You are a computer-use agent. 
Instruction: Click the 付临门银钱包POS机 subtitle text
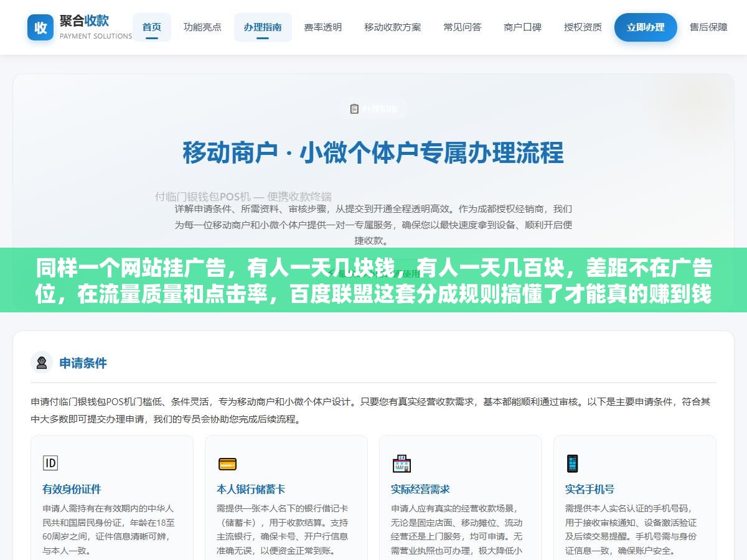click(x=243, y=197)
